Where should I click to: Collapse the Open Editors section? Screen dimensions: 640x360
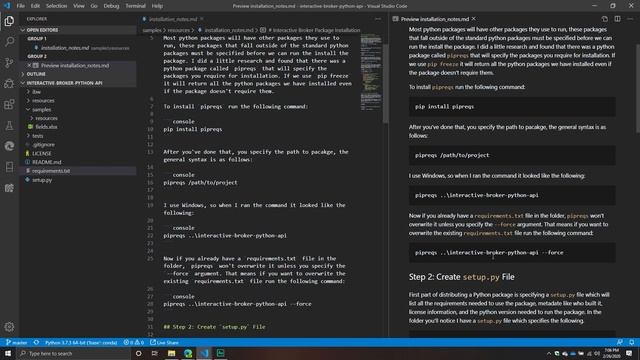click(x=78, y=30)
